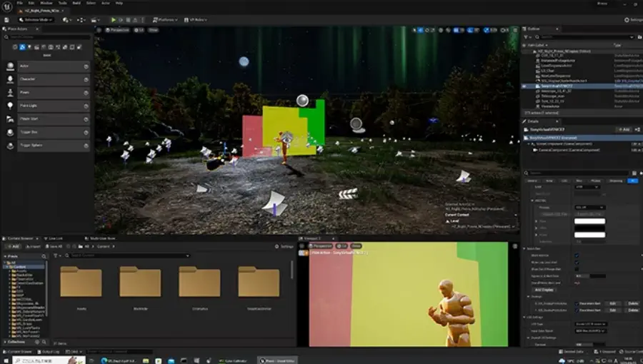Toggle the first checkbox under Add Display

[x=578, y=303]
